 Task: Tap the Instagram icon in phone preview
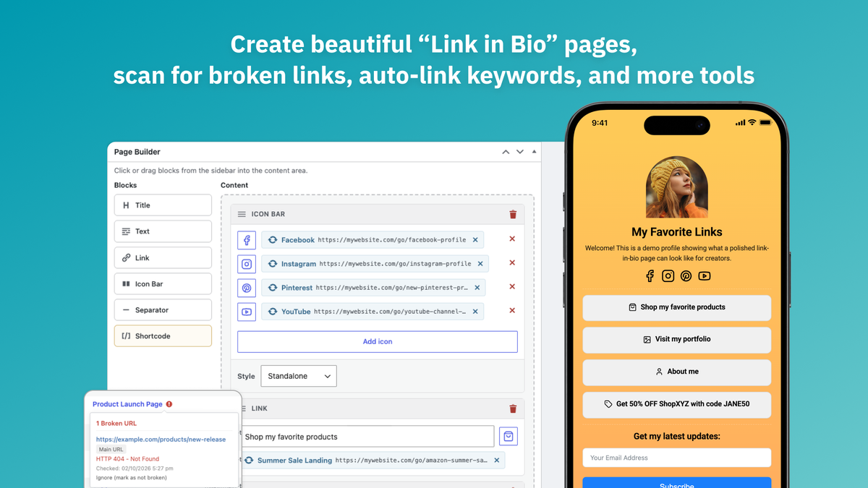pos(668,275)
